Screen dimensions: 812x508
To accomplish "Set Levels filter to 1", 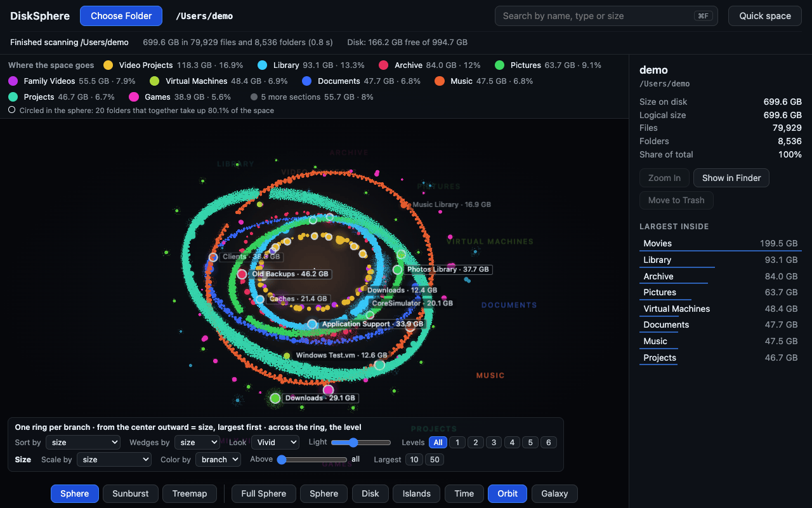I will (x=457, y=443).
